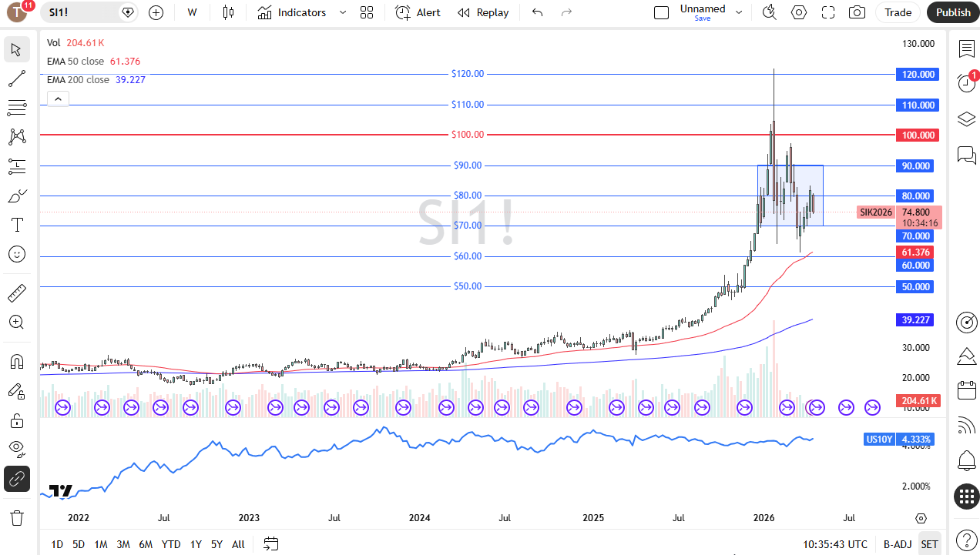The width and height of the screenshot is (980, 555).
Task: Select the 5D date range
Action: (79, 544)
